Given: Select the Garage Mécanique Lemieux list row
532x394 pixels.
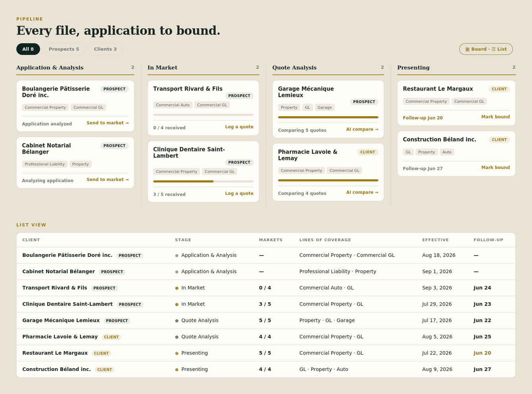Looking at the screenshot, I should point(266,321).
